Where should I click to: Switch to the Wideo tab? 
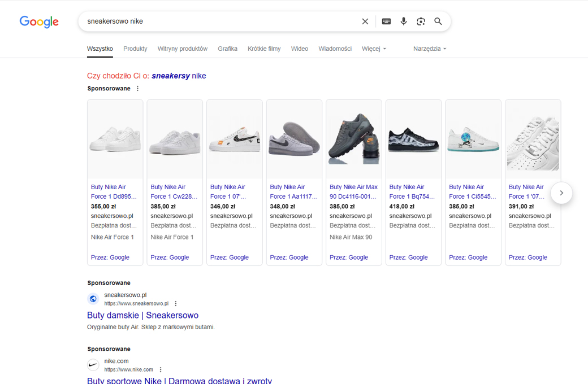click(x=300, y=49)
